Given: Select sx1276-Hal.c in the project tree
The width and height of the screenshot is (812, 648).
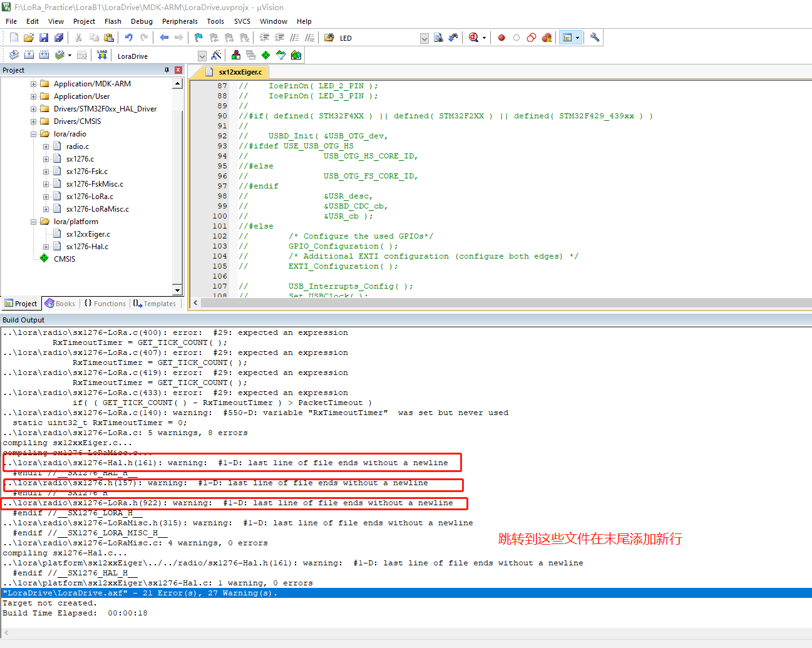Looking at the screenshot, I should coord(87,247).
